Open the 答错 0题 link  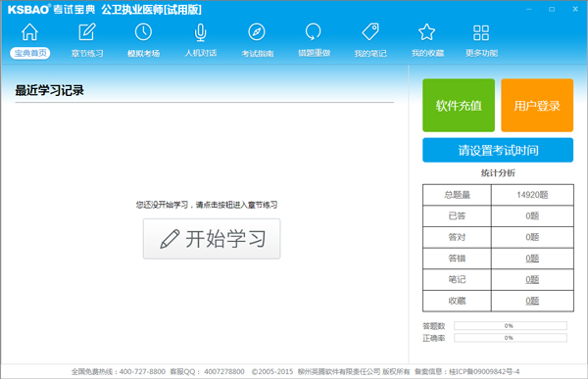pos(532,259)
